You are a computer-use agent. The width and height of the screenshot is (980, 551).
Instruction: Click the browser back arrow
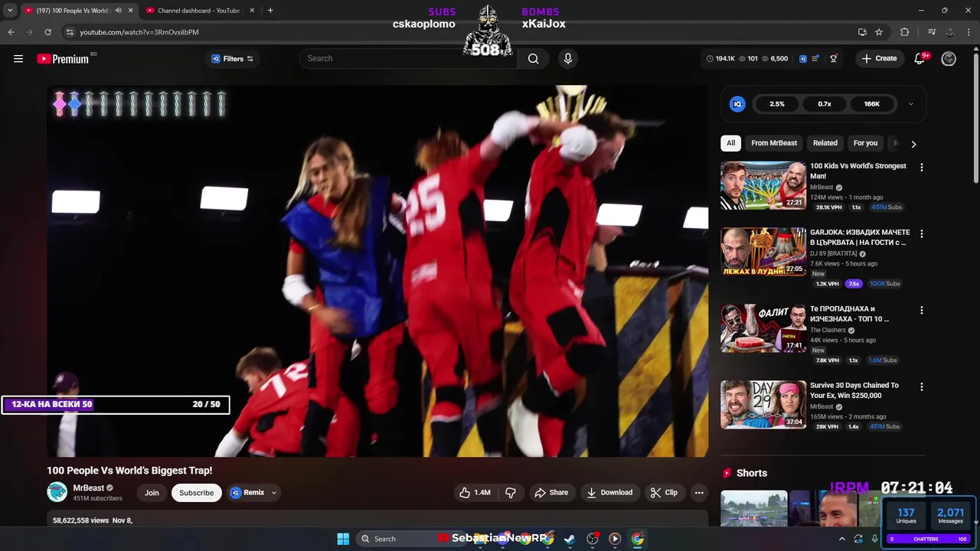tap(11, 32)
